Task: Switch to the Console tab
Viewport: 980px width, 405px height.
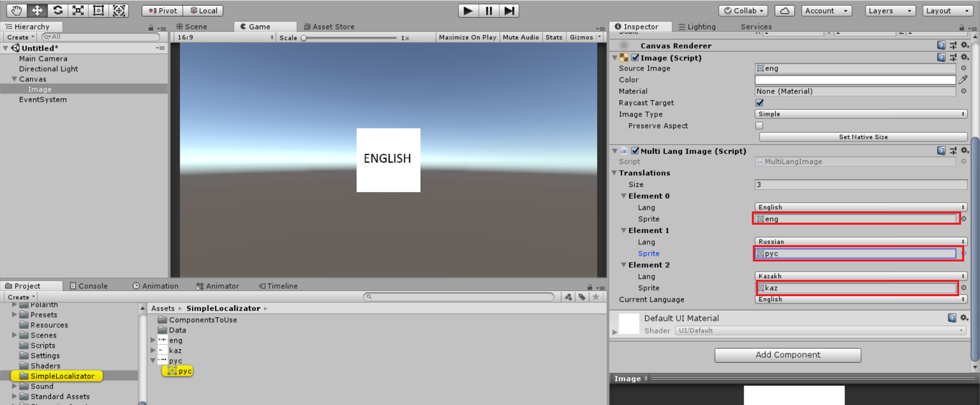Action: (x=89, y=286)
